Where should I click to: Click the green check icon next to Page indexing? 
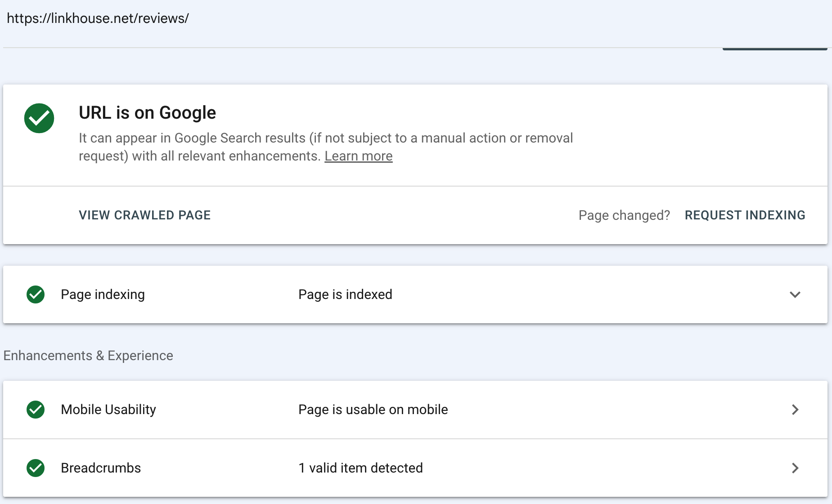point(36,294)
